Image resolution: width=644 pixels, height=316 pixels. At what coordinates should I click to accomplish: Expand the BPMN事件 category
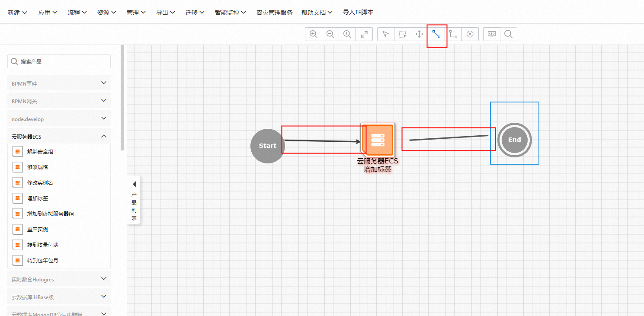coord(59,83)
